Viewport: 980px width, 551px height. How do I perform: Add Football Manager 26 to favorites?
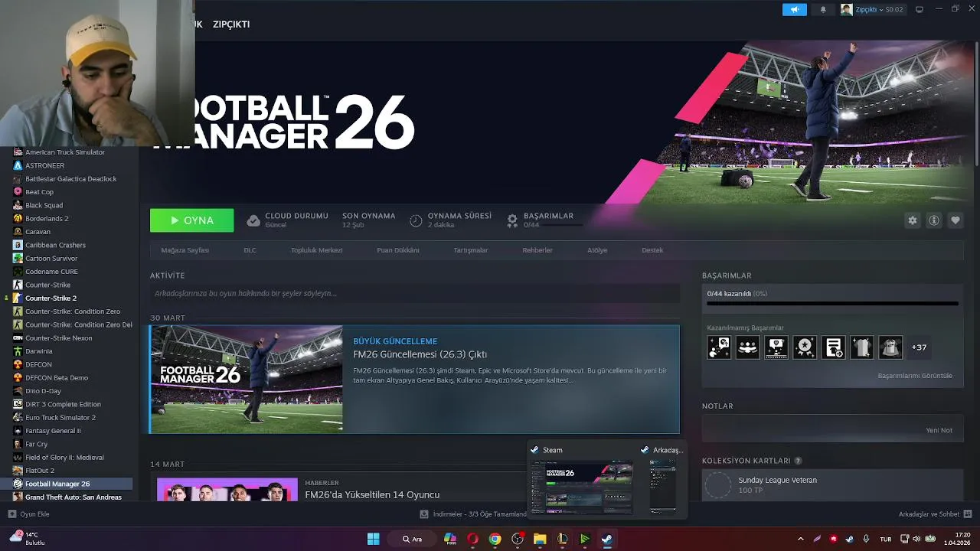pos(955,220)
